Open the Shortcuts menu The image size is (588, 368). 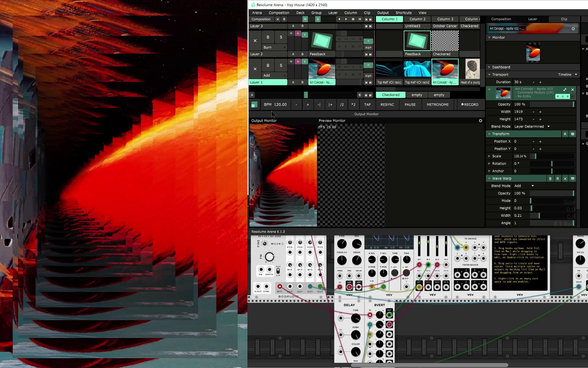(403, 13)
